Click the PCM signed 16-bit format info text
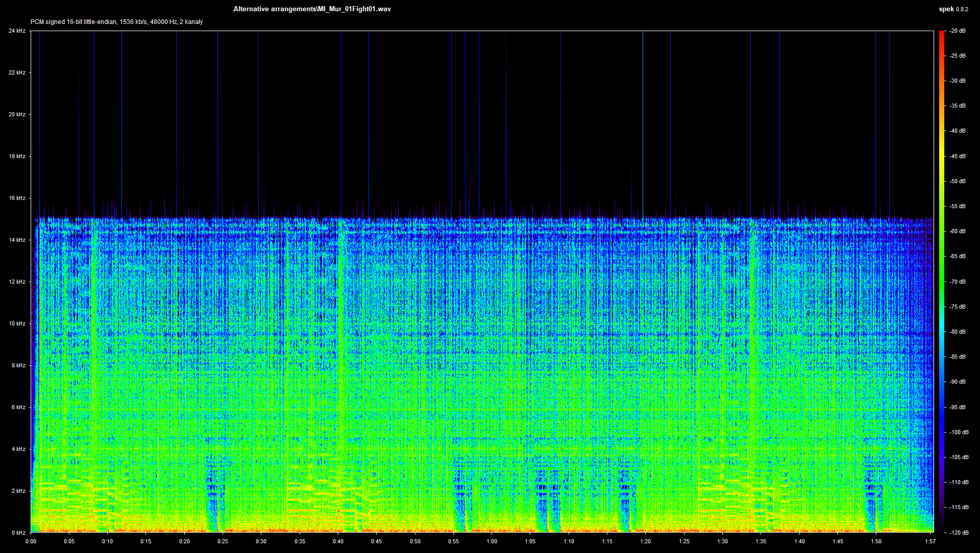The height and width of the screenshot is (553, 980). pyautogui.click(x=116, y=22)
